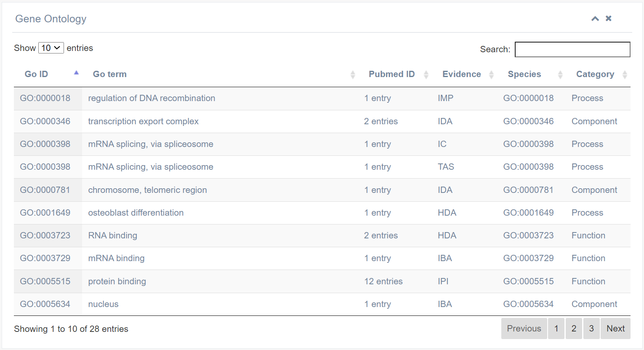Viewport: 644px width, 350px height.
Task: Sort the table by Go term column
Action: pos(220,74)
